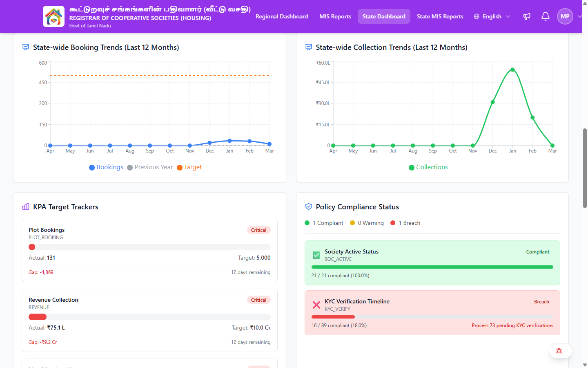The width and height of the screenshot is (588, 368).
Task: Toggle the Previous Year legend series
Action: 150,167
